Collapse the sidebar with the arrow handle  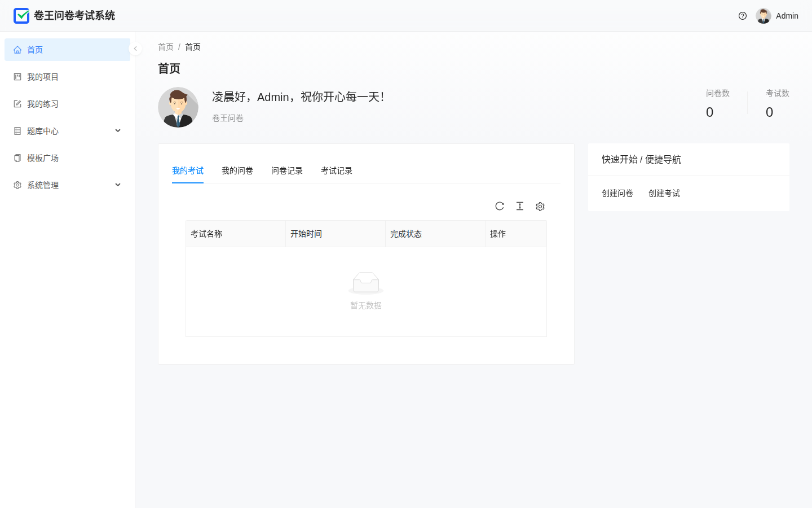pos(135,49)
